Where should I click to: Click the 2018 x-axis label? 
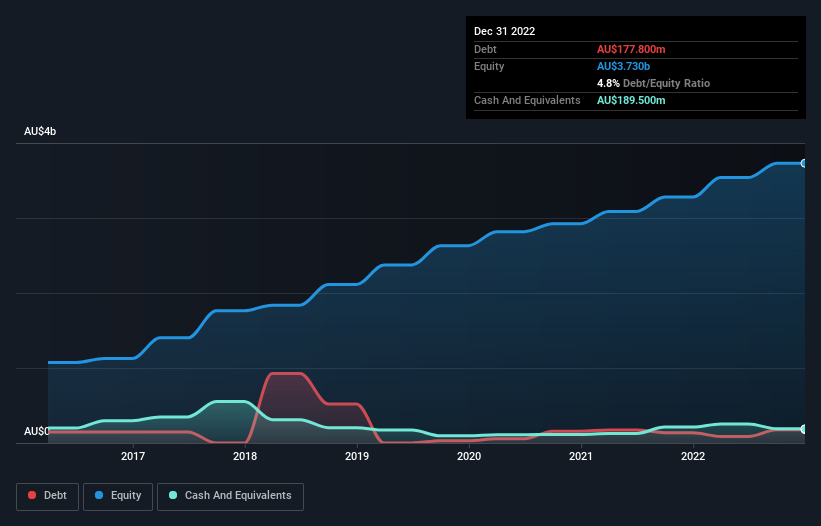(245, 456)
